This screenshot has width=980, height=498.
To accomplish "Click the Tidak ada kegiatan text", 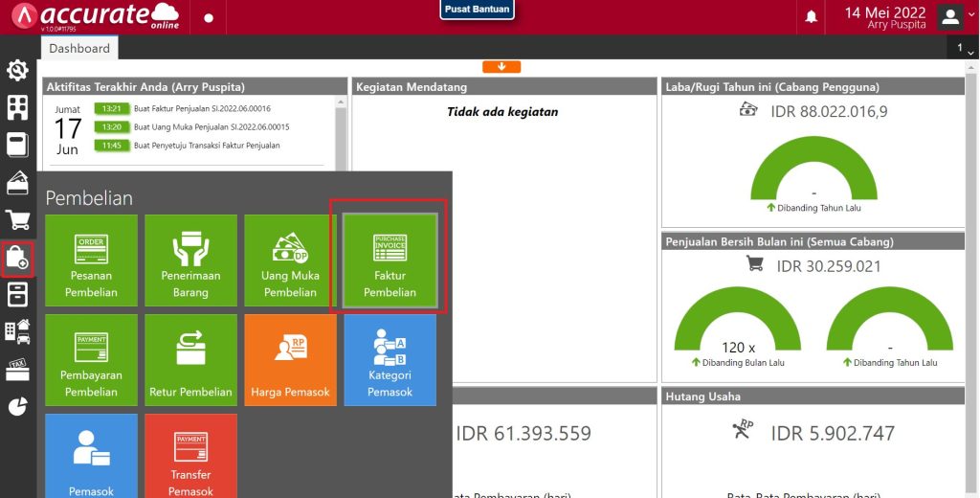I will pyautogui.click(x=502, y=112).
